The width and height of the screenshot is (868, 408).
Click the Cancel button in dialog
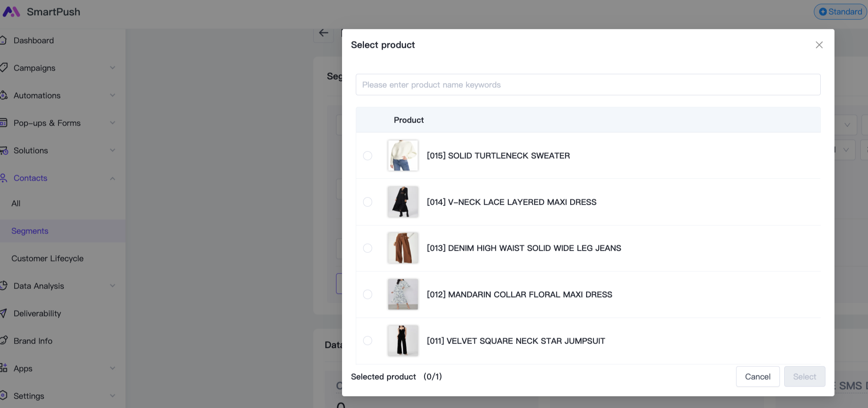pyautogui.click(x=758, y=377)
